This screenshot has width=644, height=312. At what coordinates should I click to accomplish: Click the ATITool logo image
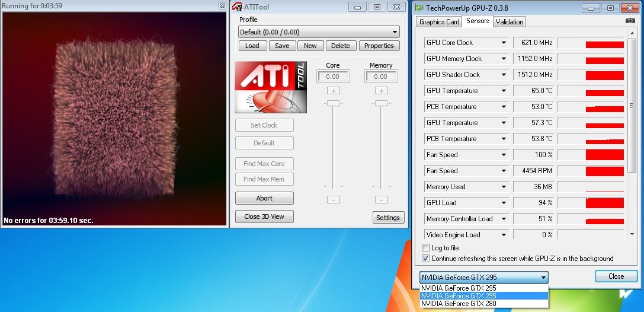(x=271, y=87)
